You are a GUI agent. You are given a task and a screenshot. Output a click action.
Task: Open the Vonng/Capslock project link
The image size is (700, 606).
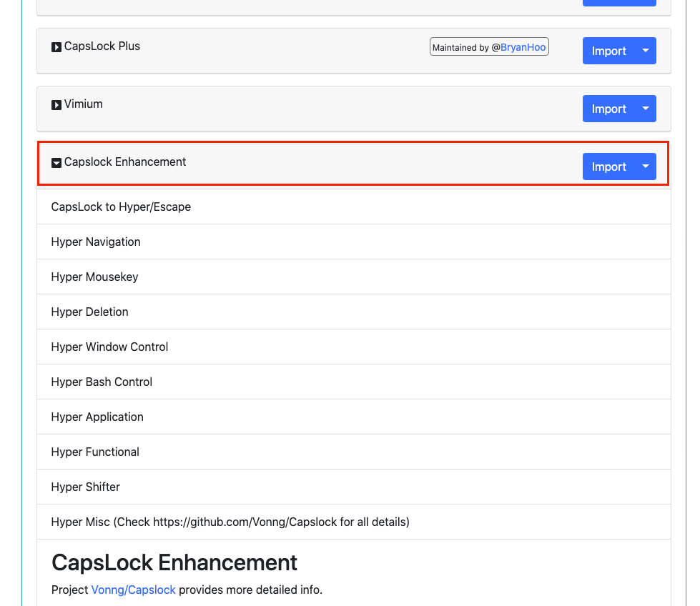point(133,590)
